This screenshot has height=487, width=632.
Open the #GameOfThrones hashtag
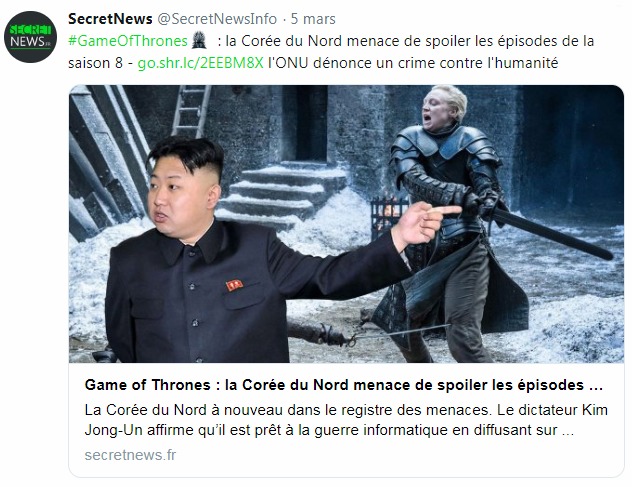coord(128,41)
